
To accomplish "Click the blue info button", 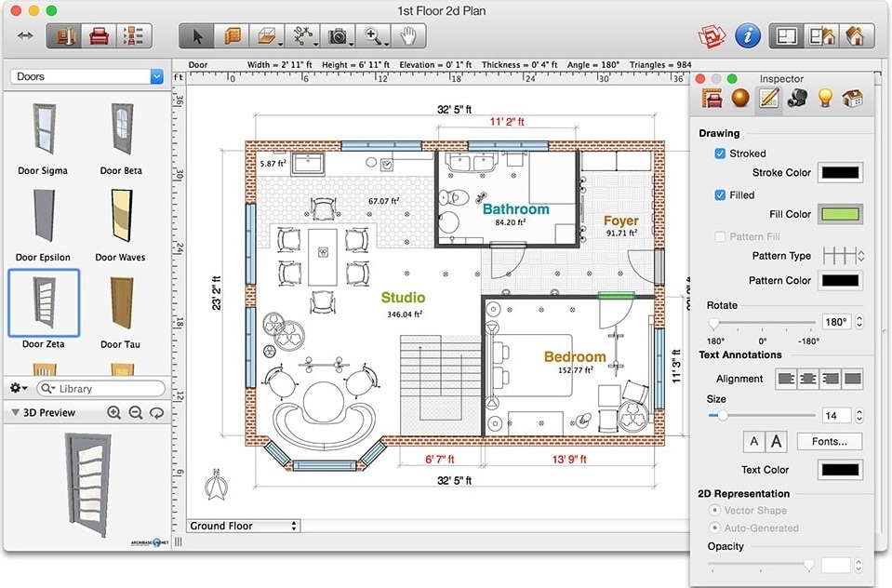I will pyautogui.click(x=748, y=36).
